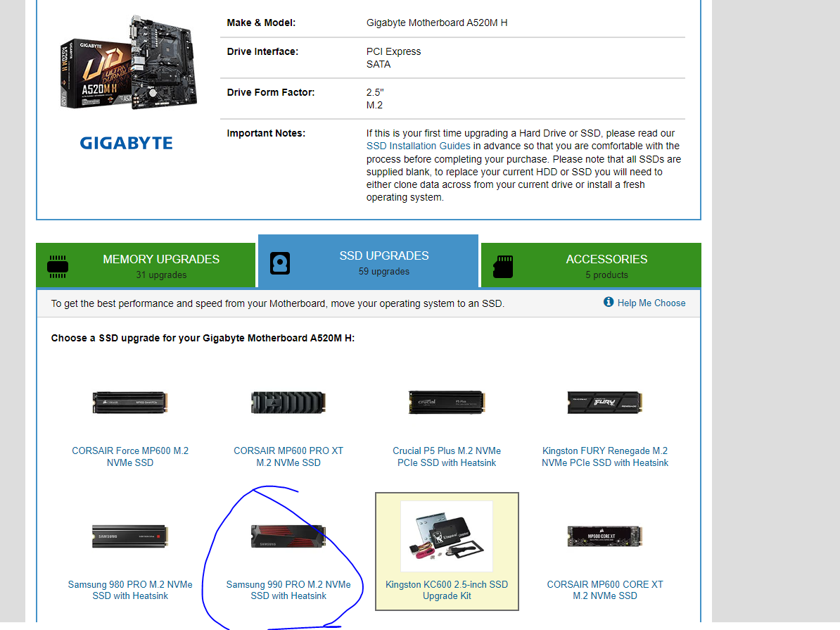This screenshot has width=840, height=630.
Task: Click the memory chip icon
Action: pos(58,267)
